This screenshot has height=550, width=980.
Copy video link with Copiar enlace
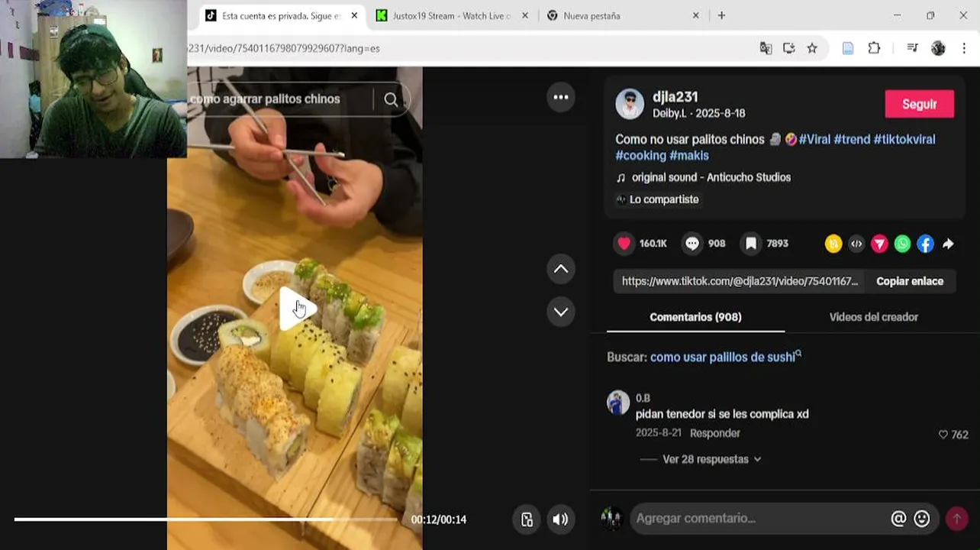pos(910,281)
